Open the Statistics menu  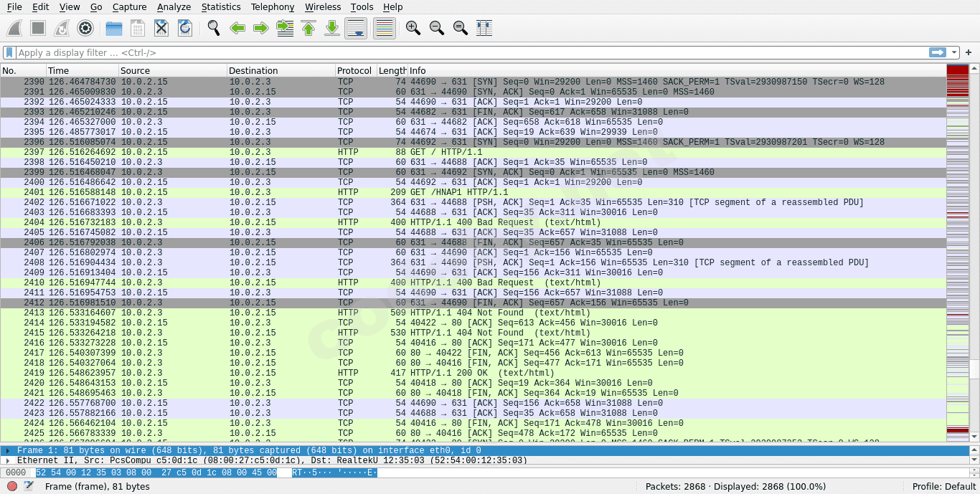click(220, 6)
